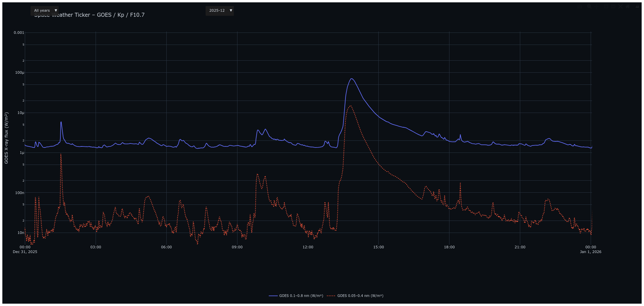
Task: Click the 06:00 x-axis tick label
Action: click(x=166, y=247)
